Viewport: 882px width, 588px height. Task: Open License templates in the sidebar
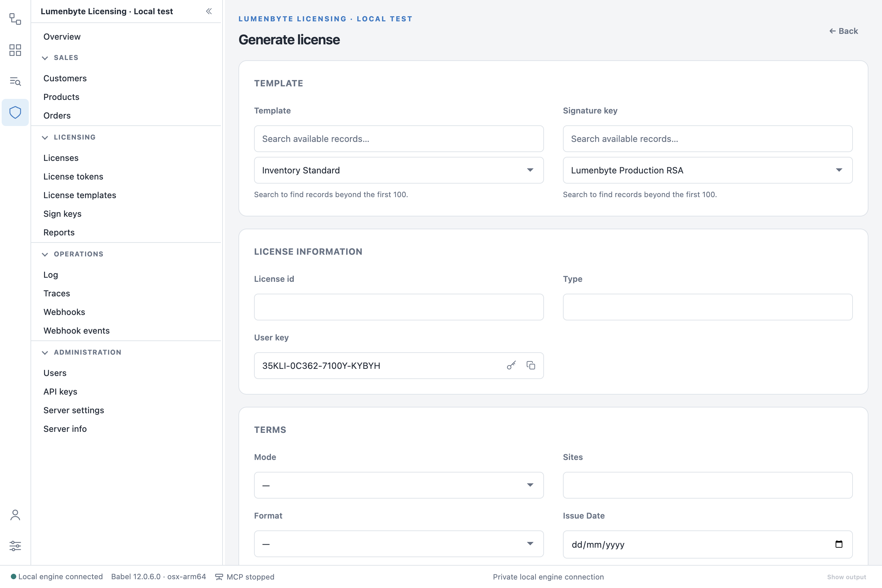80,195
